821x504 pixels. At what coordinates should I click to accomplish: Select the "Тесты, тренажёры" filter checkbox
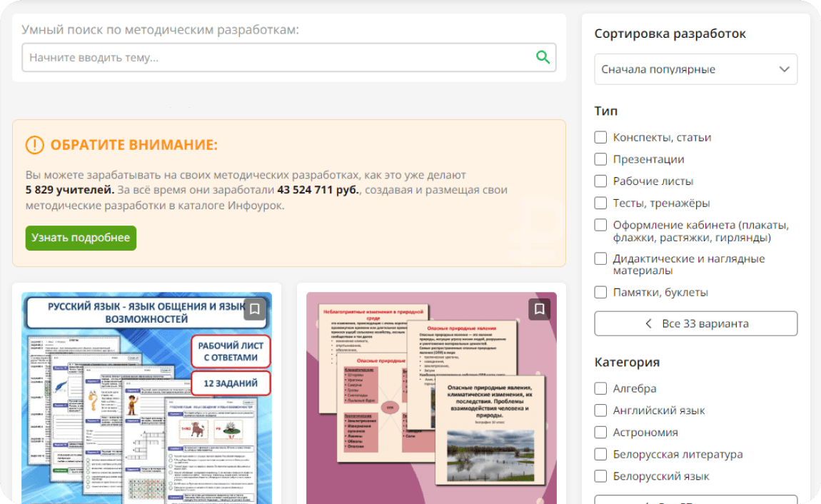coord(601,203)
